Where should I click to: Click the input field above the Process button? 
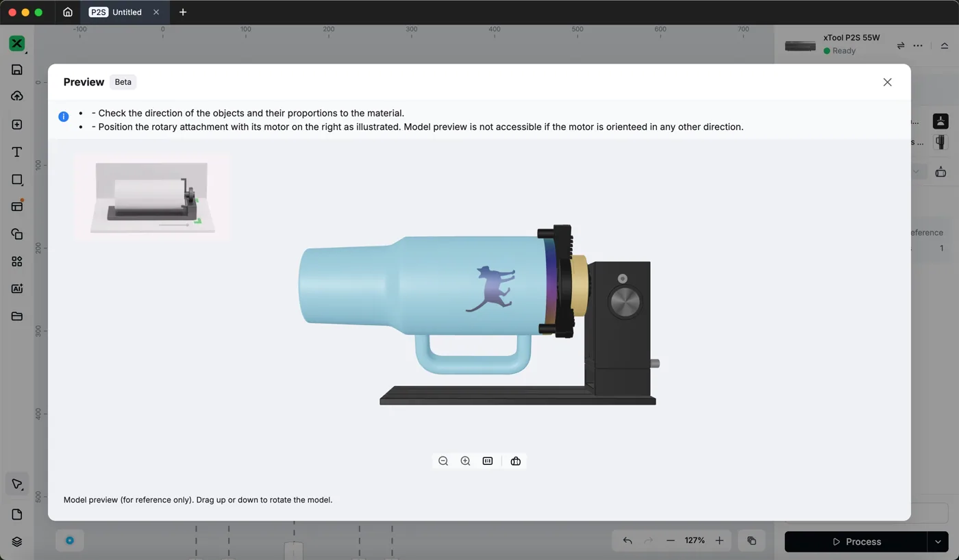tap(867, 513)
